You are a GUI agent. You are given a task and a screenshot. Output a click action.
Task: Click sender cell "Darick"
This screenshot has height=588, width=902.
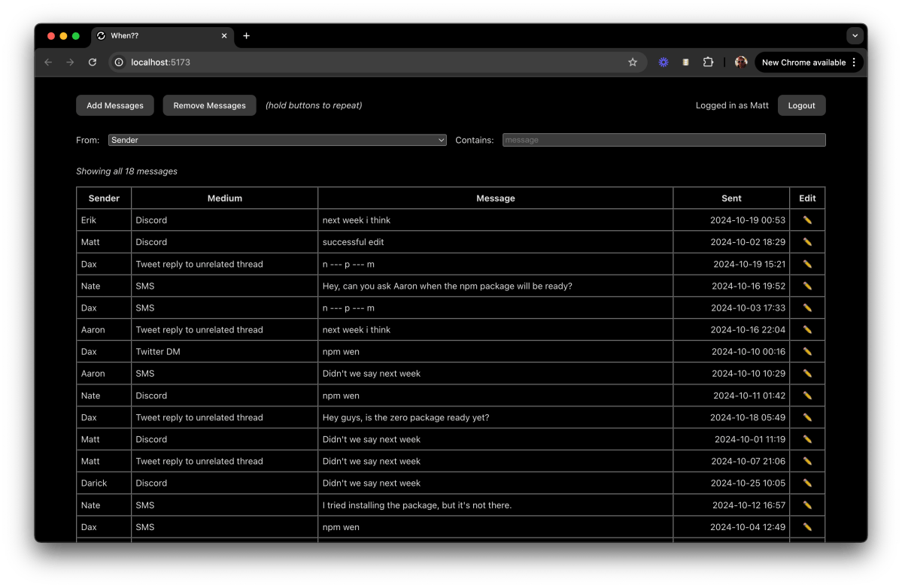click(104, 483)
